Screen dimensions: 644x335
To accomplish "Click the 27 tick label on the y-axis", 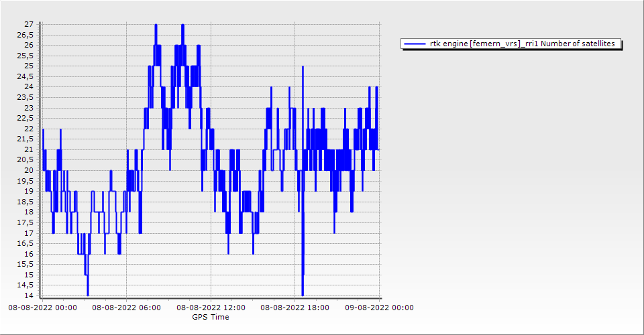I will coord(29,24).
